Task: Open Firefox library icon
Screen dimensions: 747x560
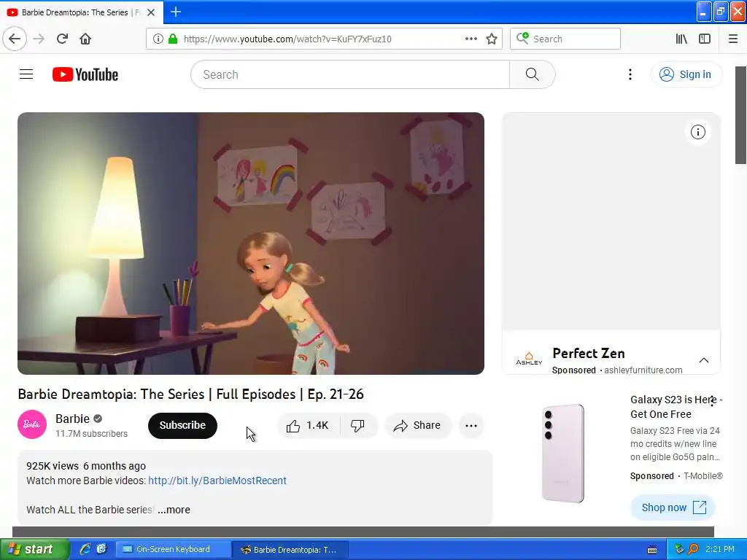Action: coord(681,39)
